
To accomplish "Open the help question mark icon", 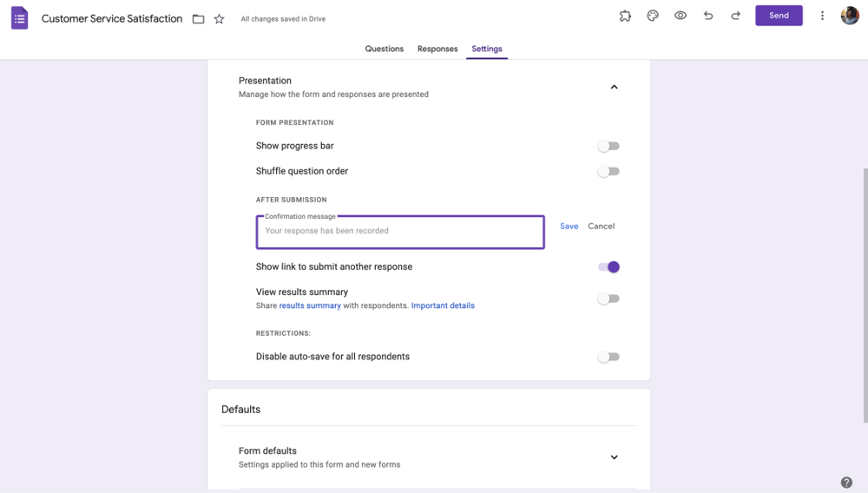I will [846, 483].
